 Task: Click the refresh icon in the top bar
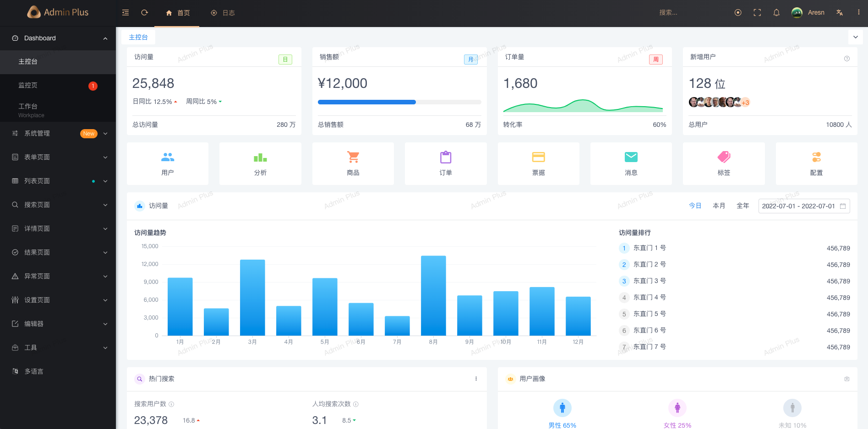point(145,13)
